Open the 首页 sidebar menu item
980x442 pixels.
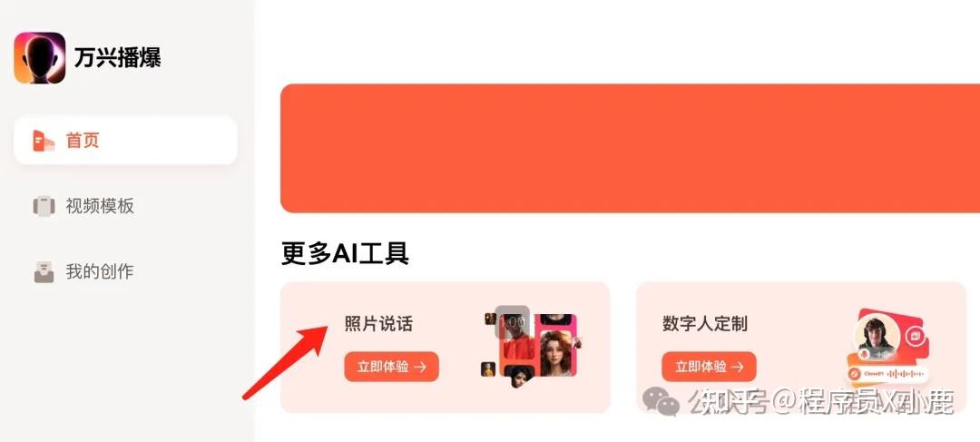coord(125,140)
